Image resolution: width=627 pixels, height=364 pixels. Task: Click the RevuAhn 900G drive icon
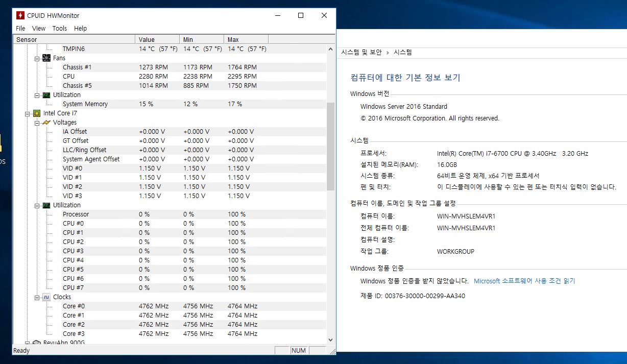tap(37, 343)
